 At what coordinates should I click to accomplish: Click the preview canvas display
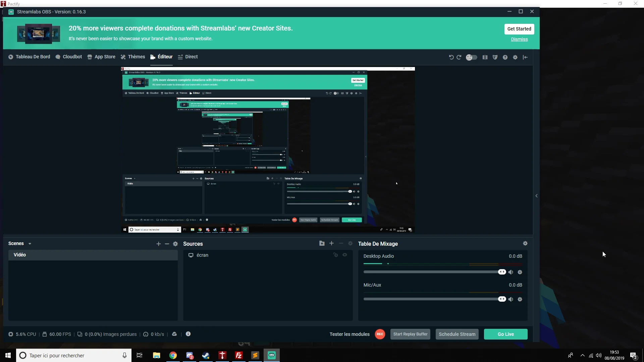coord(268,150)
